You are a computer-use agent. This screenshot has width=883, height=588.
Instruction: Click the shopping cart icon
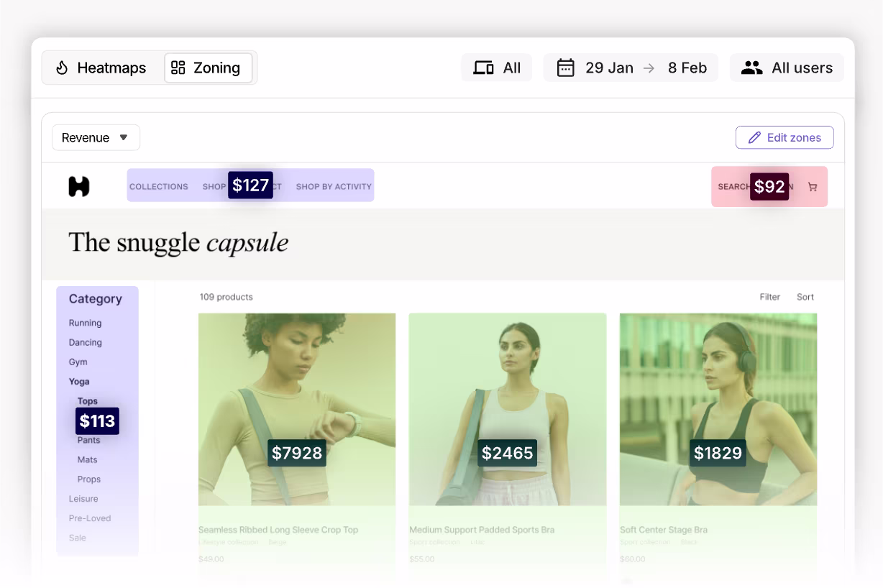pos(813,187)
